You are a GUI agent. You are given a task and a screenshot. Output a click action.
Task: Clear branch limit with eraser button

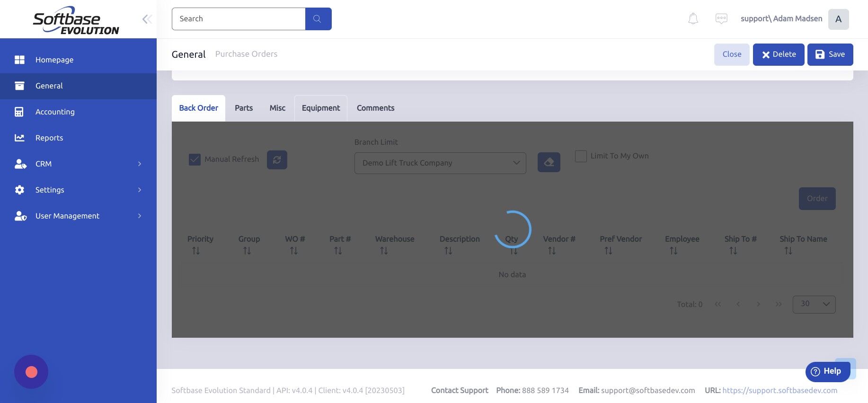[549, 162]
